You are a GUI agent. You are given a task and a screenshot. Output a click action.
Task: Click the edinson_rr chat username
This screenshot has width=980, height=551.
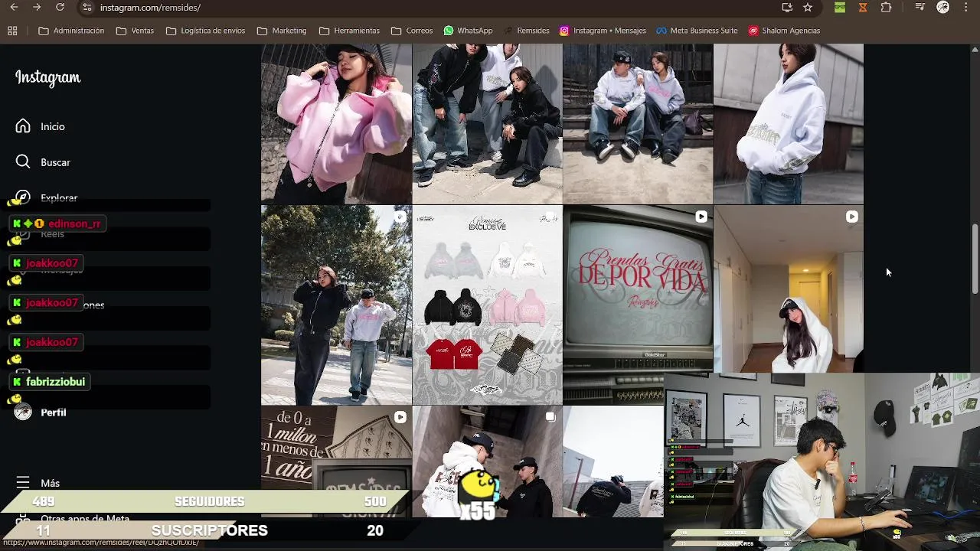coord(74,223)
